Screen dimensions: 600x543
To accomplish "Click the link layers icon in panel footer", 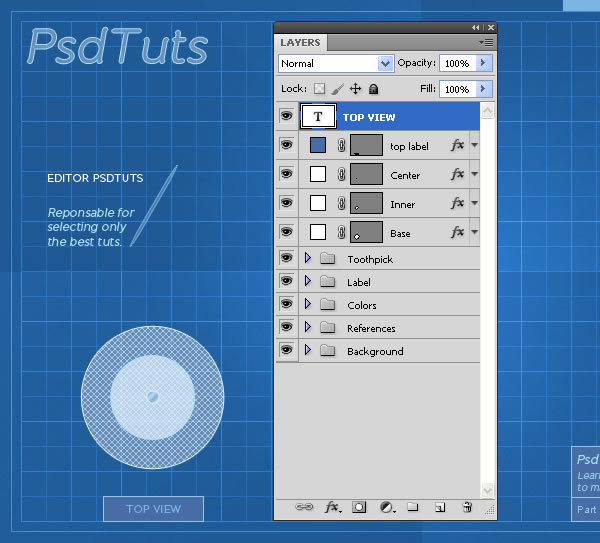I will (x=304, y=507).
